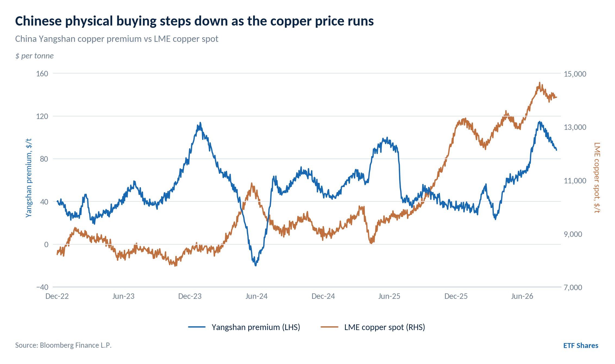
Task: Click the $ per tonne unit label
Action: (34, 56)
